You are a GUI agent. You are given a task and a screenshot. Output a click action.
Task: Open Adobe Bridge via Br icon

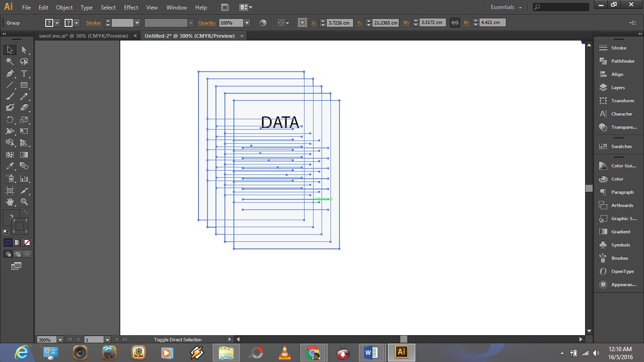[x=225, y=8]
